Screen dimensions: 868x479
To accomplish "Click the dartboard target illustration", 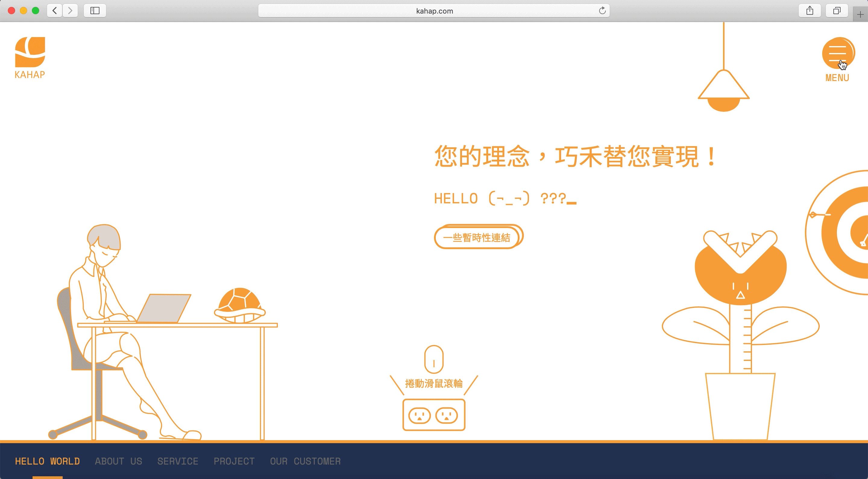I will click(x=836, y=233).
